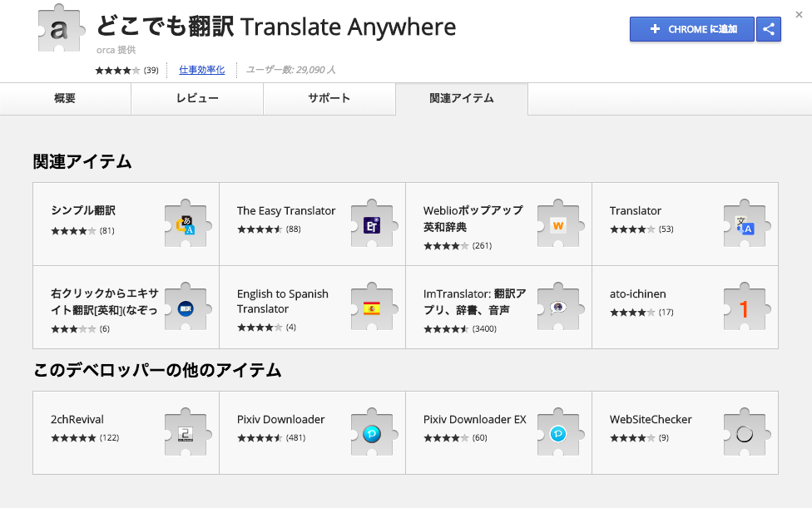Click the 'ユーザー数: 29,090 人' user count

point(291,70)
